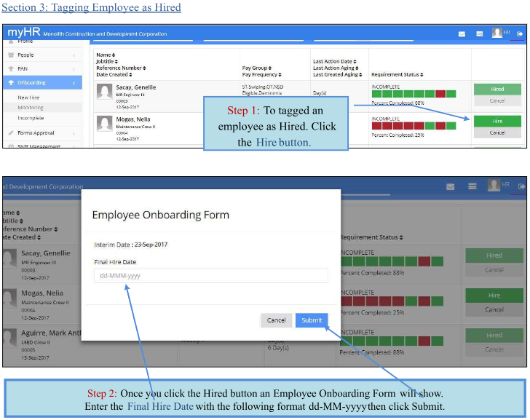The width and height of the screenshot is (530, 420).
Task: Click Sacay's requirement progress bar, top table
Action: (414, 94)
